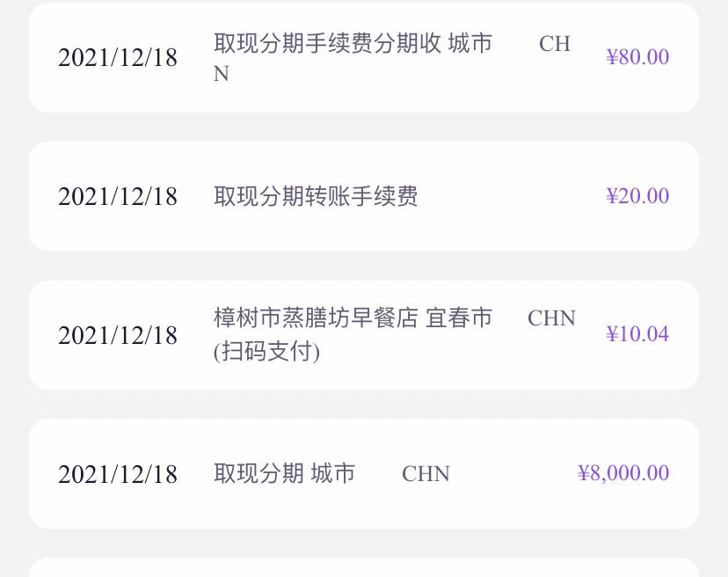Click the date on the ¥80.00 row
The width and height of the screenshot is (728, 577).
[118, 58]
